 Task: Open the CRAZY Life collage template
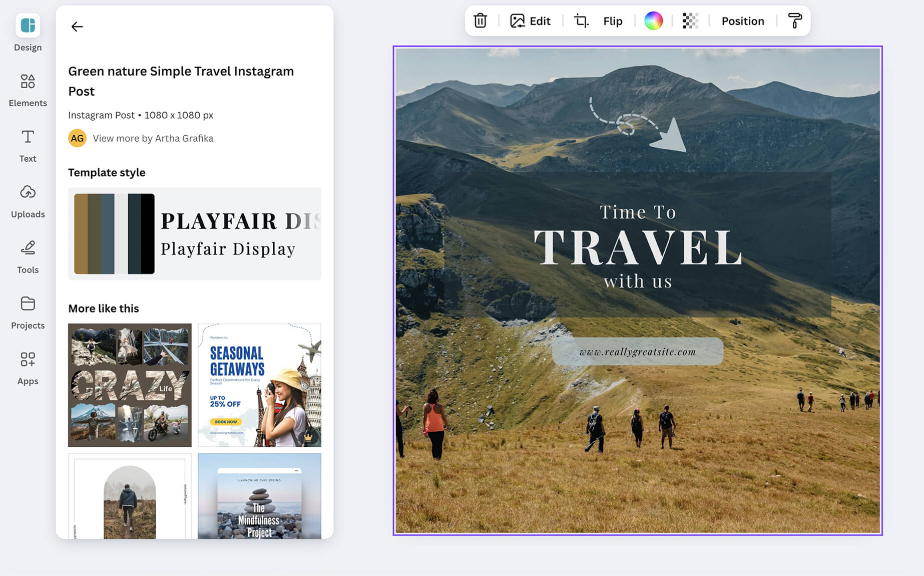click(x=130, y=385)
